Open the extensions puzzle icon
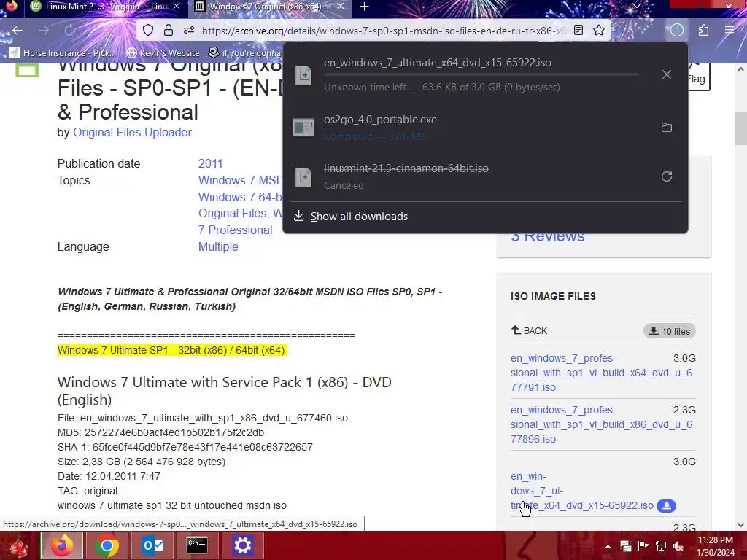Viewport: 747px width, 560px height. [703, 31]
